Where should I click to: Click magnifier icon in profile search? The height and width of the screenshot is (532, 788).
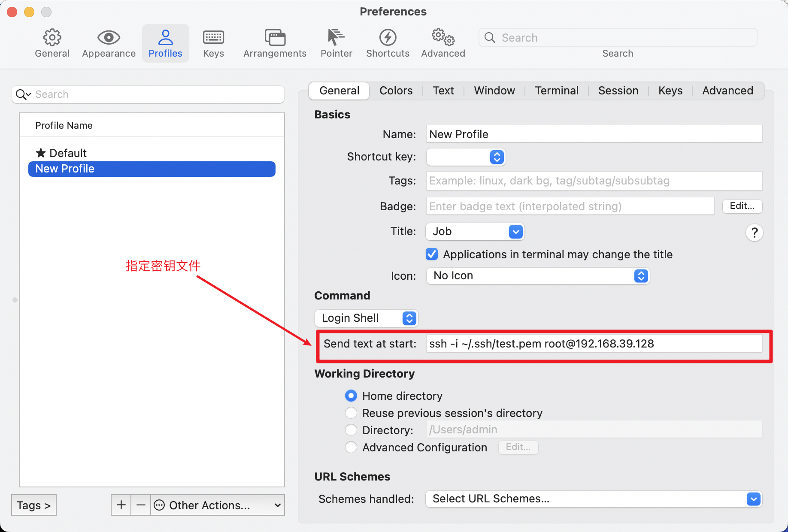(23, 94)
